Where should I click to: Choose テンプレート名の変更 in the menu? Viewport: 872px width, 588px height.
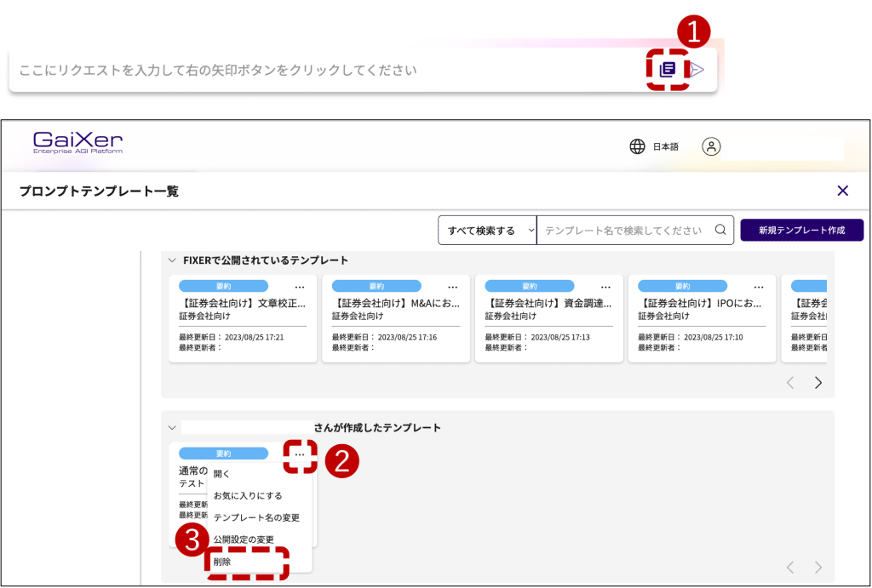point(255,517)
